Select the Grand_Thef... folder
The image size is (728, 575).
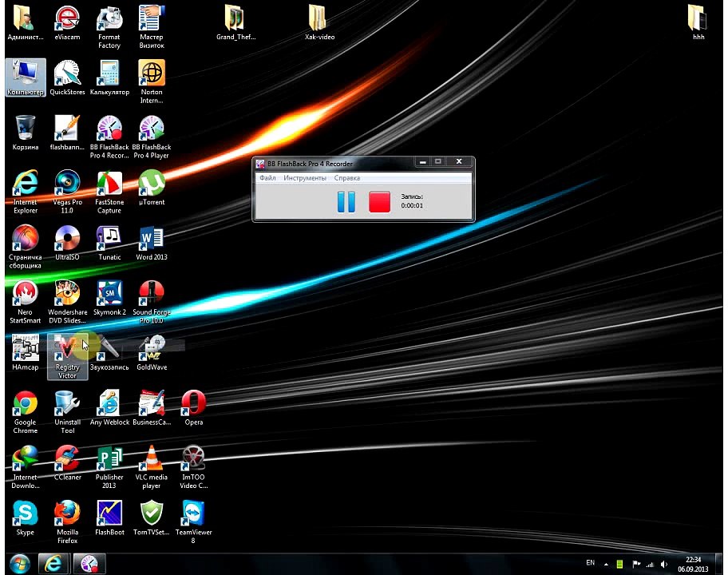pos(235,23)
